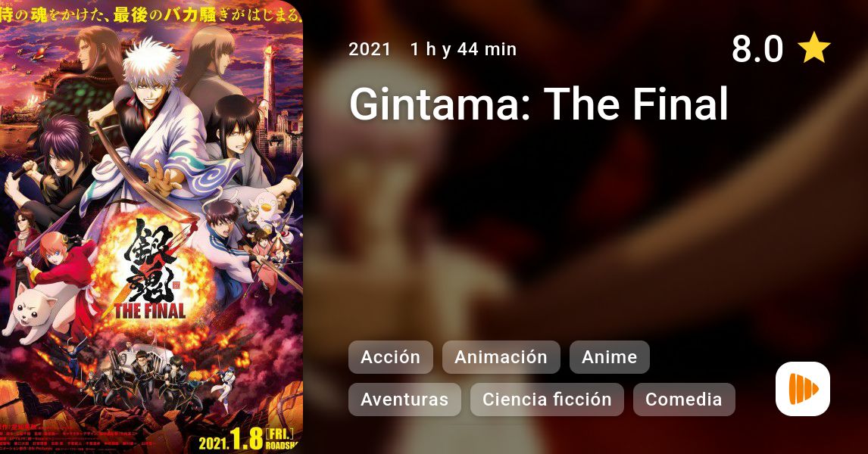Click the 8.0 rating score
This screenshot has height=454, width=868.
tap(757, 48)
